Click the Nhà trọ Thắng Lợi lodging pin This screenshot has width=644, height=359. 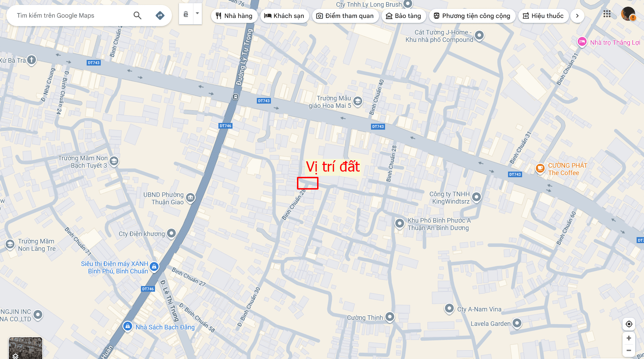click(582, 42)
